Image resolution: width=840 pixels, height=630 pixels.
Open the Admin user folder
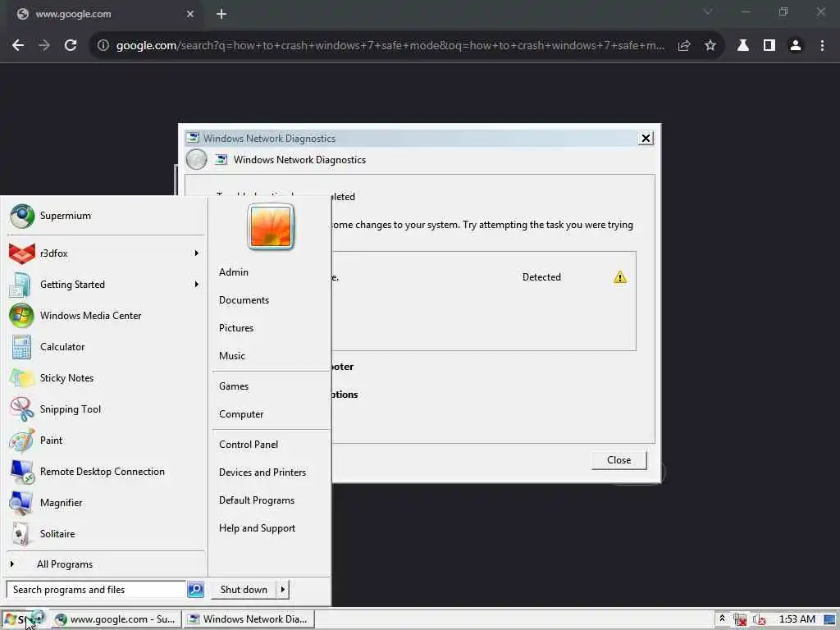tap(234, 272)
